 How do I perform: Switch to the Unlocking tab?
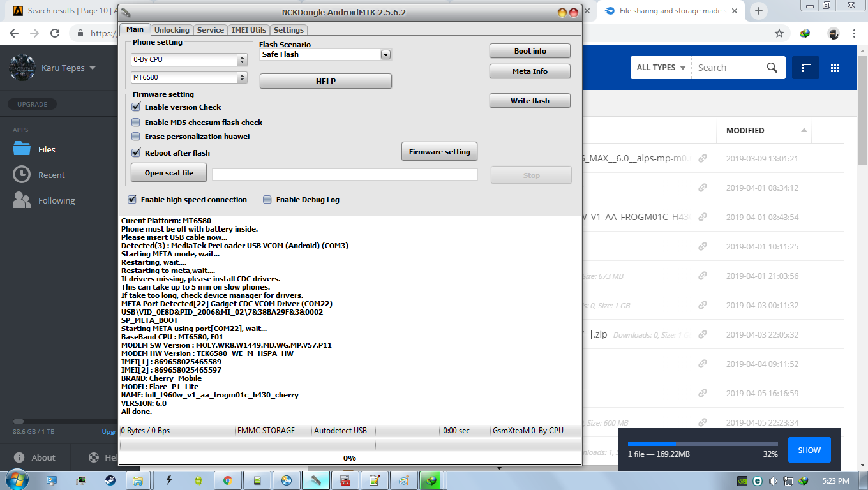[172, 30]
